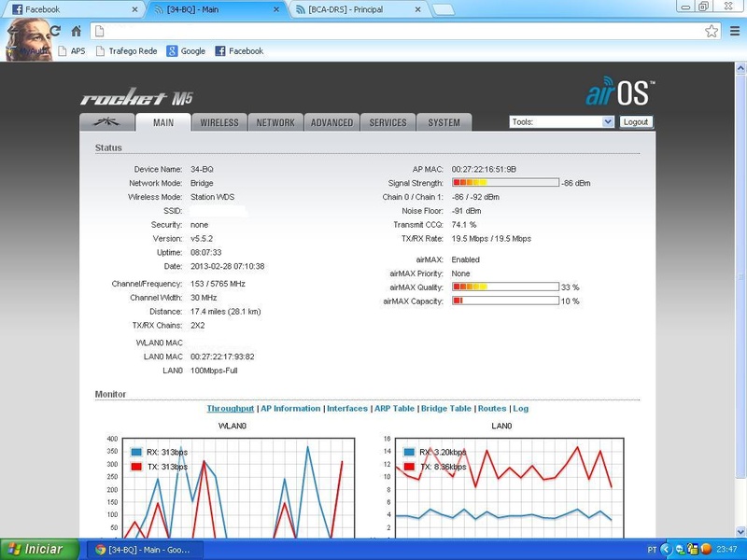747x560 pixels.
Task: Click the MAIN tab
Action: coord(163,122)
